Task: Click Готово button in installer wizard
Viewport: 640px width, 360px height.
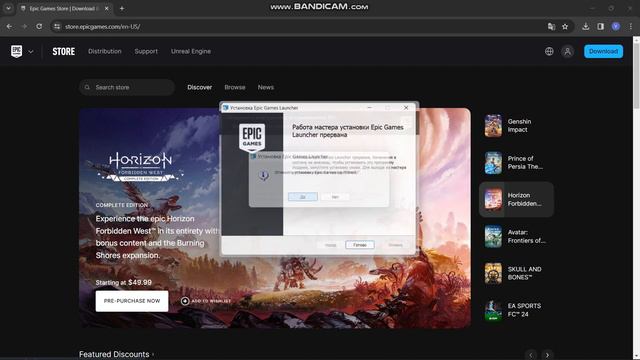Action: pyautogui.click(x=360, y=245)
